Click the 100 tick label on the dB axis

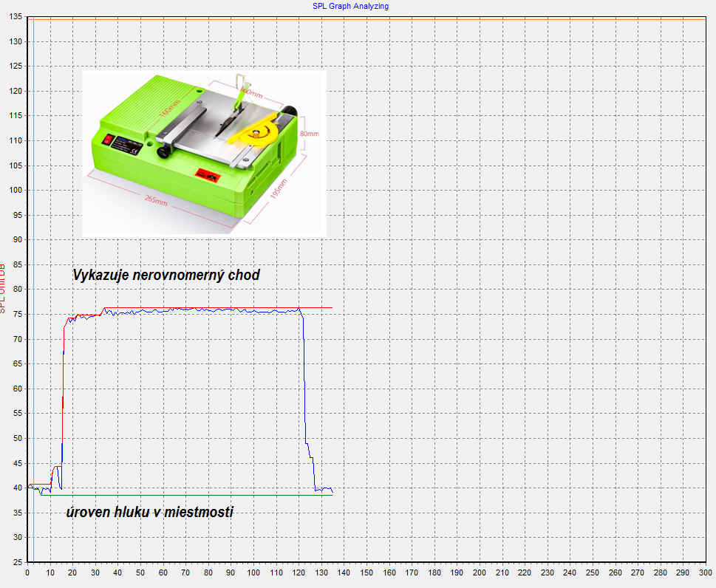pos(13,191)
